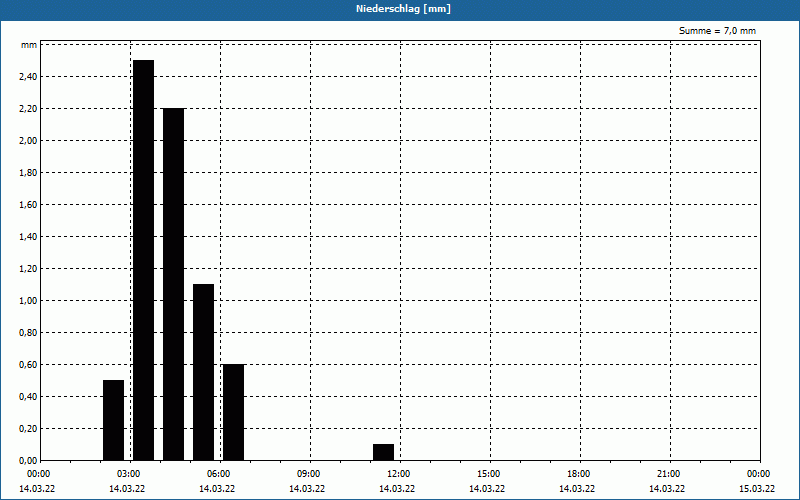Select the 1,80 y-axis value
This screenshot has width=800, height=500.
[28, 173]
